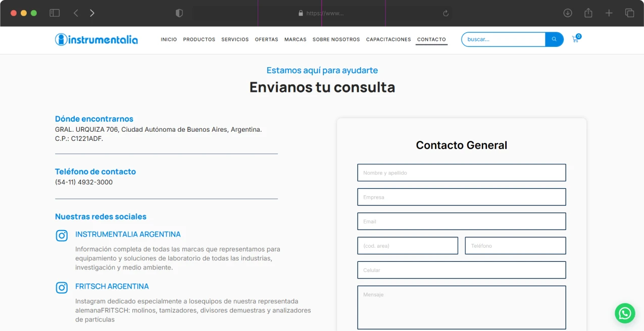Click the browser share icon

(588, 13)
